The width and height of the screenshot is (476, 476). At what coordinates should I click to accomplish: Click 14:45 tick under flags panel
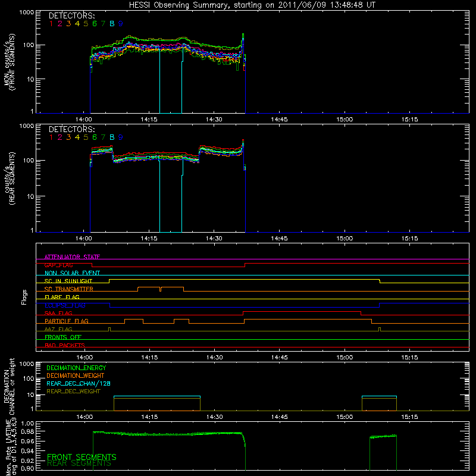279,358
